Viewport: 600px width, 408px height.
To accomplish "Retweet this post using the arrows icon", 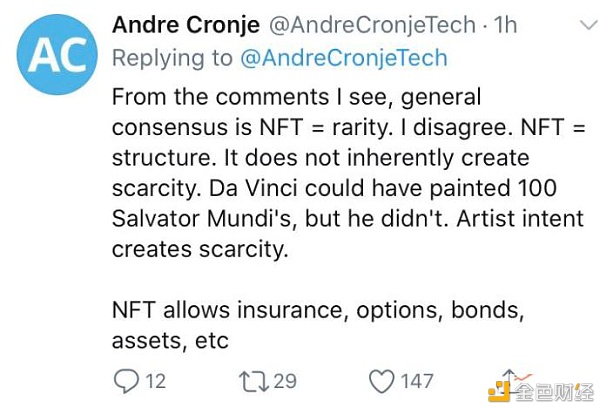I will [254, 381].
